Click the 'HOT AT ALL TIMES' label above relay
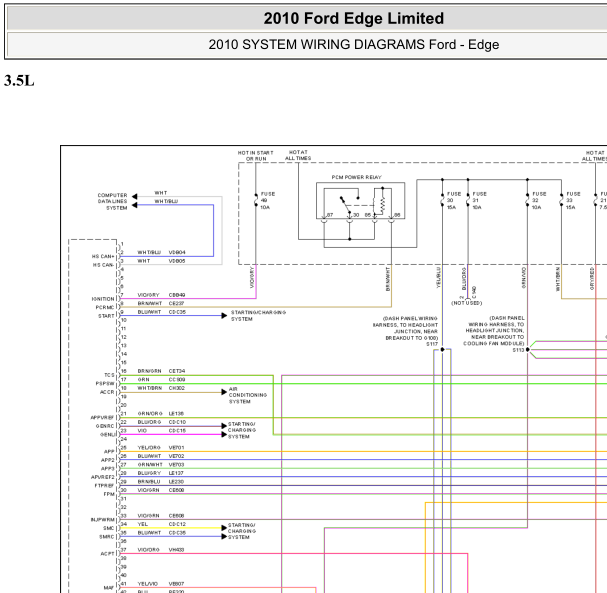 point(298,155)
